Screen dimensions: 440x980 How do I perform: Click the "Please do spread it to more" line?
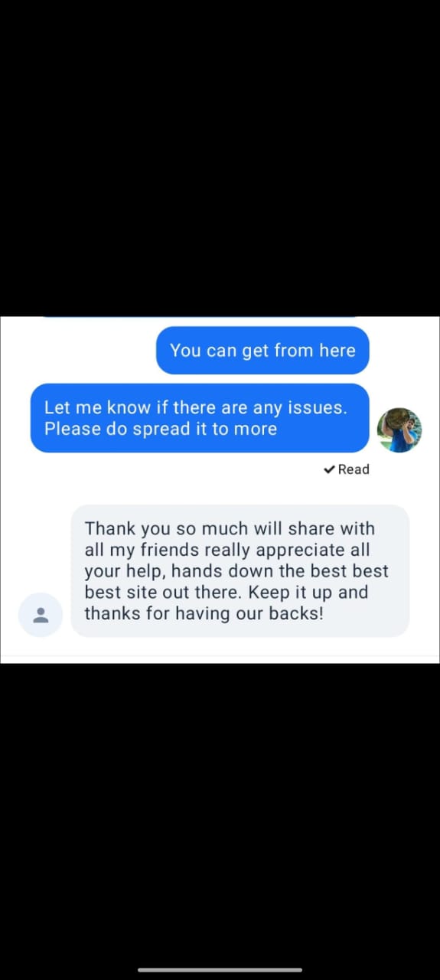tap(161, 429)
